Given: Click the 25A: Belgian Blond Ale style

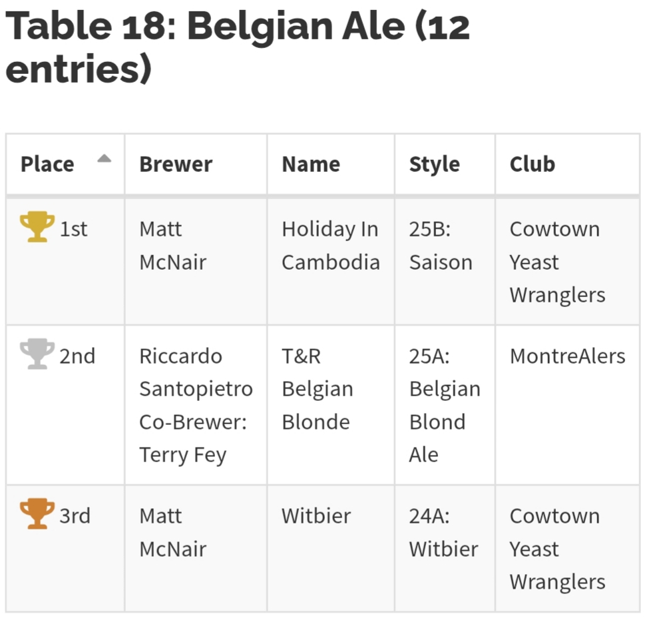Looking at the screenshot, I should click(x=444, y=405).
